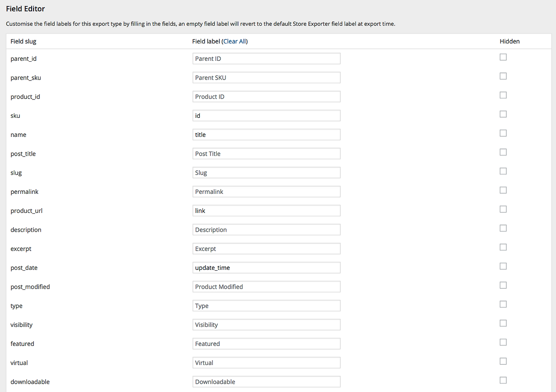556x392 pixels.
Task: Hide the virtual field via its checkbox
Action: [x=503, y=361]
